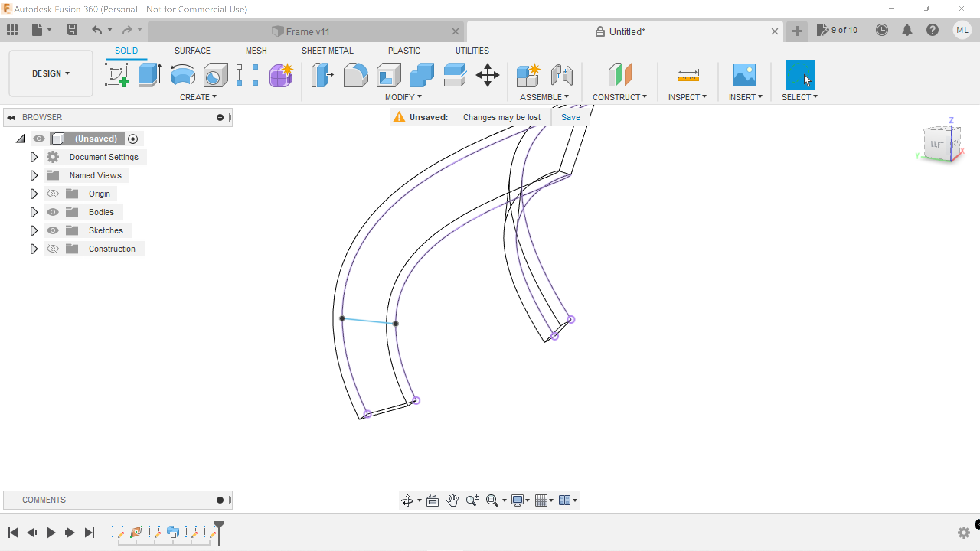Viewport: 980px width, 551px height.
Task: Select the Revolve tool icon
Action: [183, 75]
